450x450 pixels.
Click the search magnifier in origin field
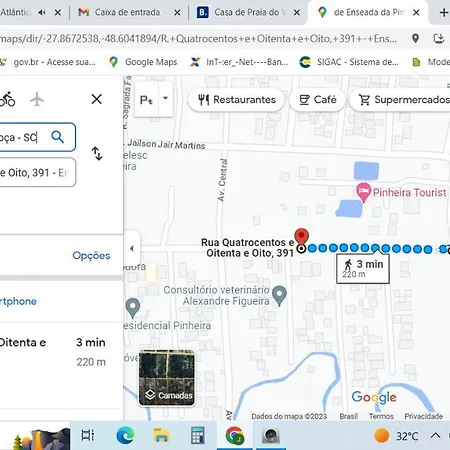pyautogui.click(x=58, y=137)
